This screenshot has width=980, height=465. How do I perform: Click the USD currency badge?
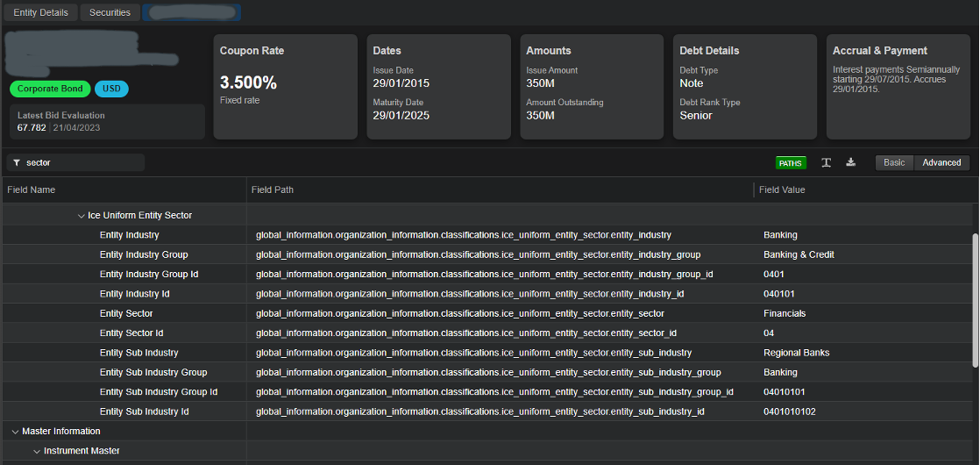pyautogui.click(x=111, y=89)
